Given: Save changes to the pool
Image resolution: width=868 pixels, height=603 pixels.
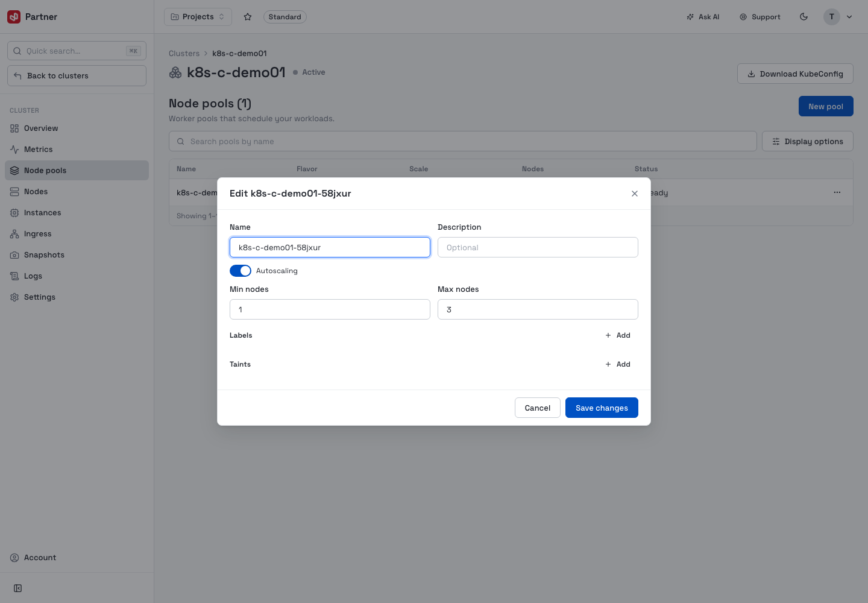Looking at the screenshot, I should [602, 408].
